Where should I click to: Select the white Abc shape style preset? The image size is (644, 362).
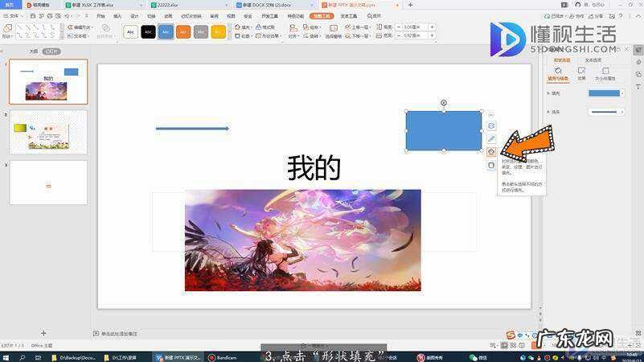click(130, 31)
